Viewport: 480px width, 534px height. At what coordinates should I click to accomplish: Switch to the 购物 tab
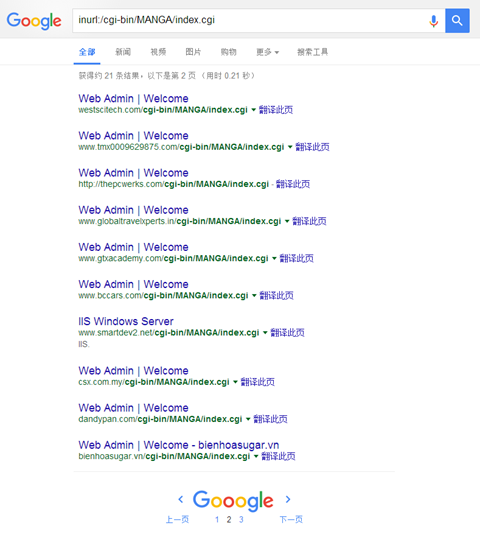(x=228, y=52)
